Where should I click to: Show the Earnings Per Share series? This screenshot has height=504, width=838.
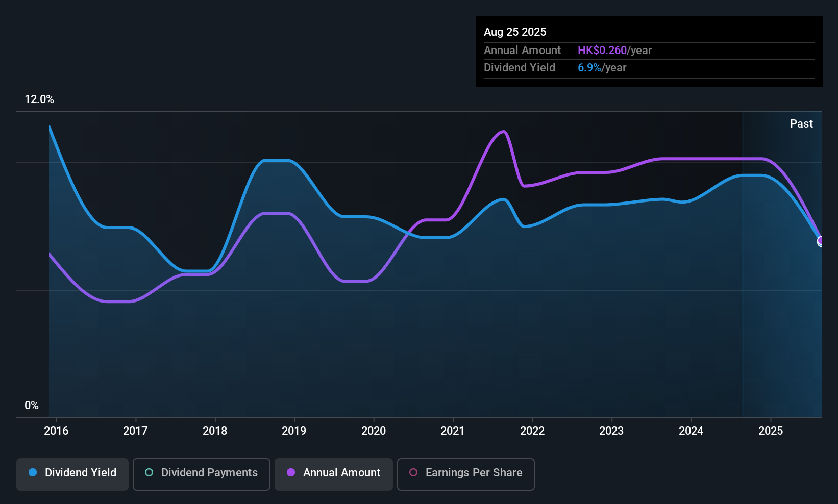(x=465, y=474)
